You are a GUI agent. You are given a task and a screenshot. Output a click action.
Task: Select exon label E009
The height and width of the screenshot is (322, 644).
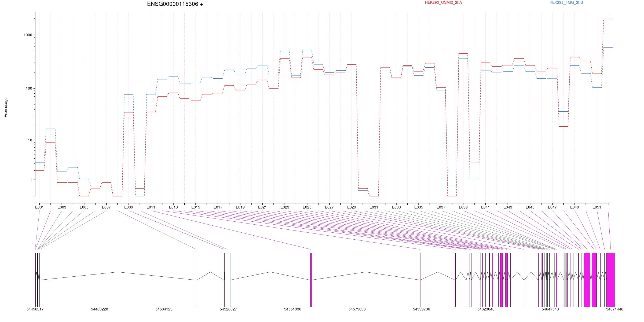point(129,207)
